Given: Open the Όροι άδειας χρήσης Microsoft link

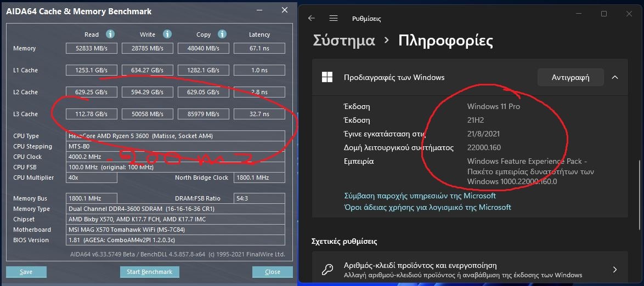Looking at the screenshot, I should tap(427, 207).
